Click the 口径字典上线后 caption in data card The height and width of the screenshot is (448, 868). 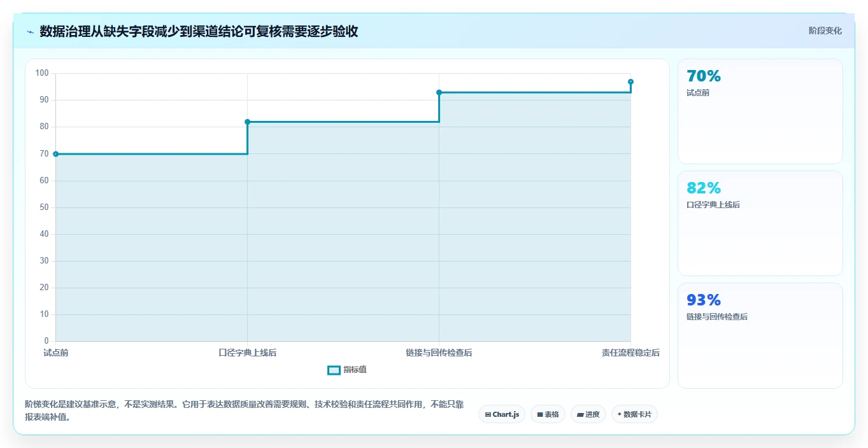(713, 205)
